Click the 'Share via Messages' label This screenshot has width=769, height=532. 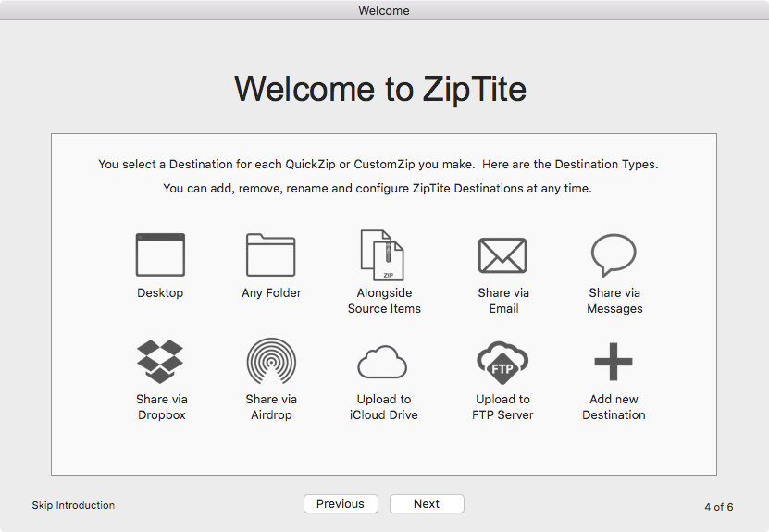click(614, 301)
